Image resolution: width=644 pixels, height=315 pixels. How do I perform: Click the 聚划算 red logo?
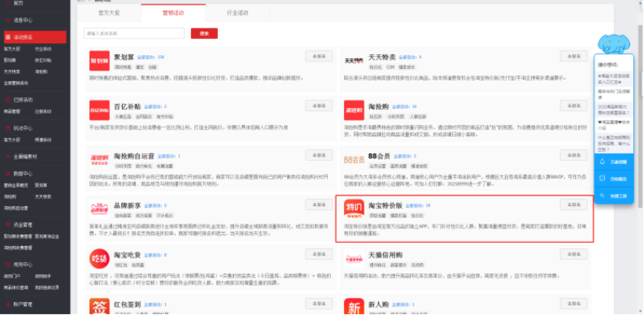click(x=99, y=61)
